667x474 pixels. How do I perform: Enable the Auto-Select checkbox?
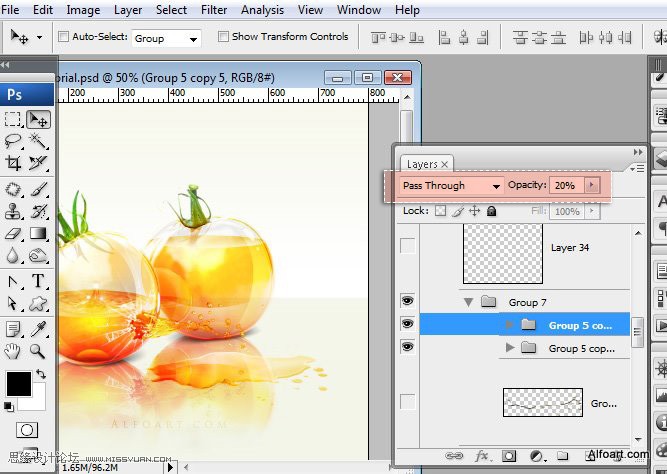point(63,37)
